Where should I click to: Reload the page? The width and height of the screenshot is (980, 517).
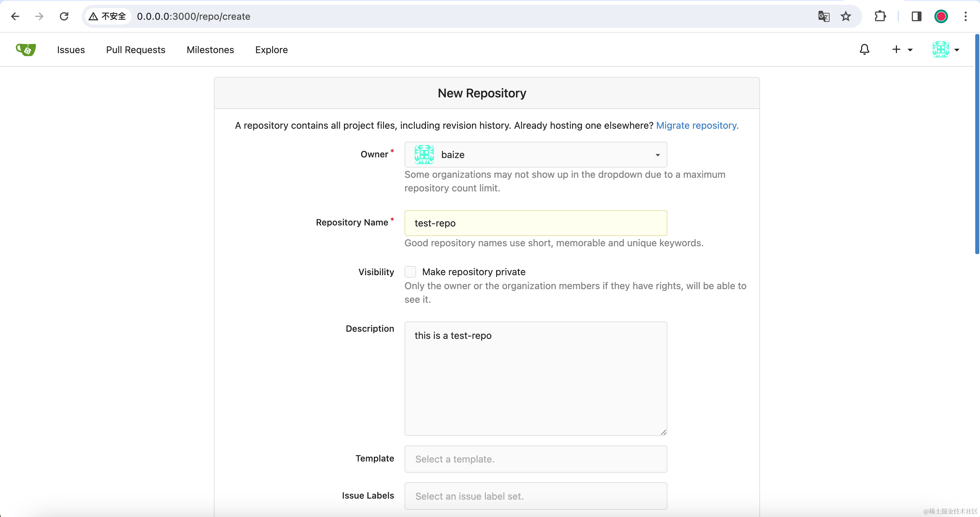(64, 16)
